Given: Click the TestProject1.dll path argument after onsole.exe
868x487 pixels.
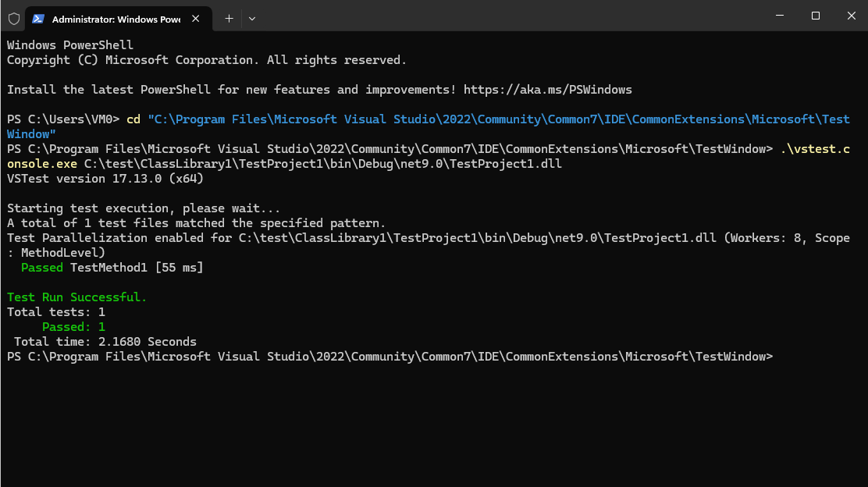Looking at the screenshot, I should (x=322, y=164).
